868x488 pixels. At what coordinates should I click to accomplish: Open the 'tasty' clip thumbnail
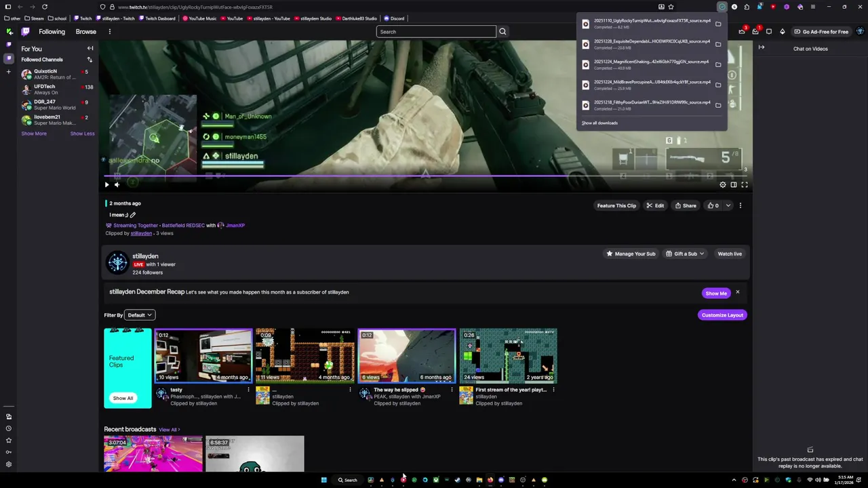203,356
